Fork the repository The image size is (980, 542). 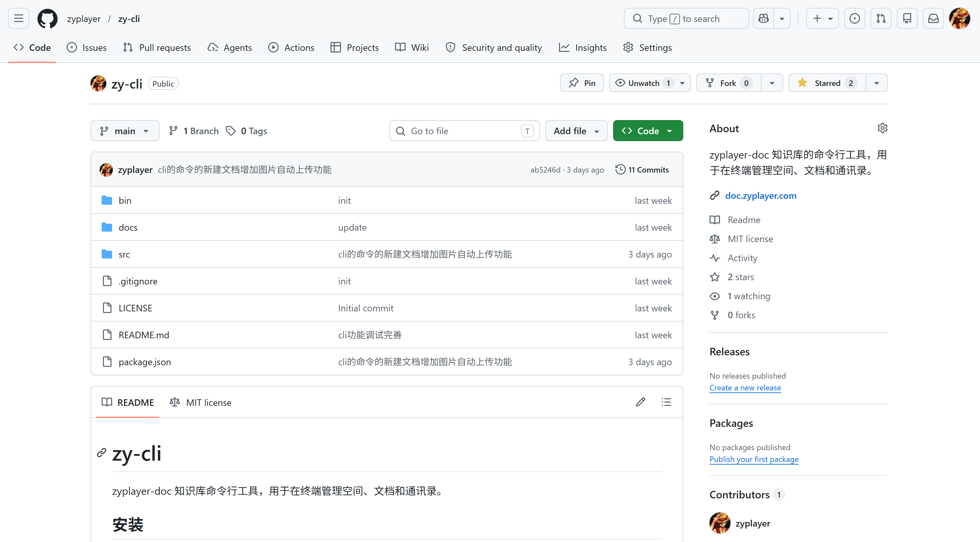(x=729, y=83)
